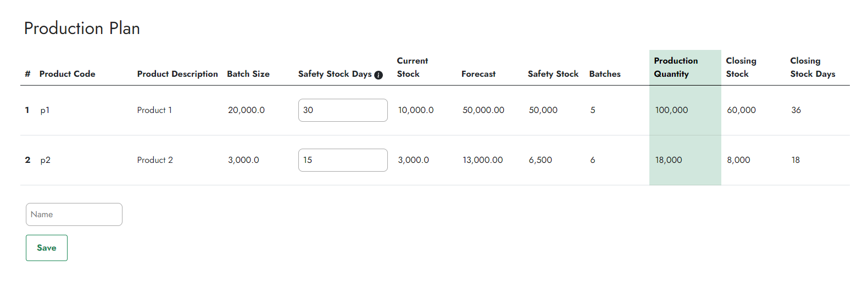This screenshot has height=283, width=868.
Task: Click the Batch Size column header
Action: click(248, 74)
